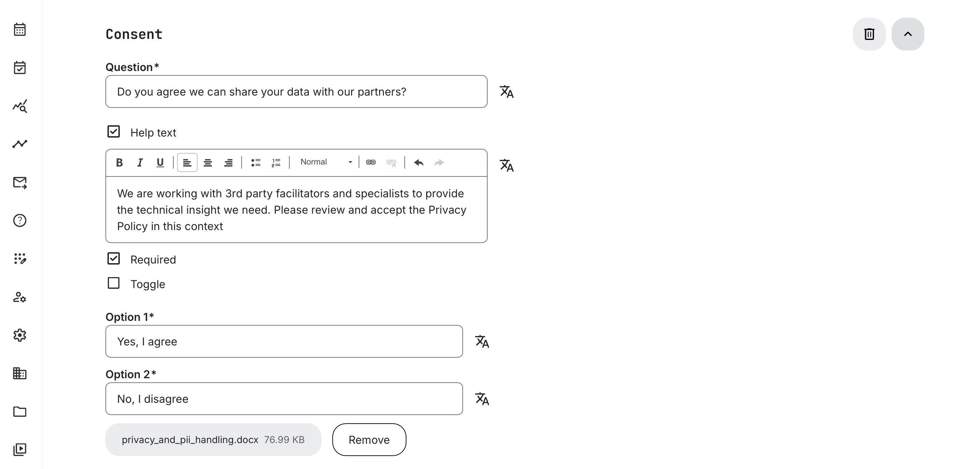Enable the Toggle checkbox
The height and width of the screenshot is (469, 980).
(x=113, y=283)
